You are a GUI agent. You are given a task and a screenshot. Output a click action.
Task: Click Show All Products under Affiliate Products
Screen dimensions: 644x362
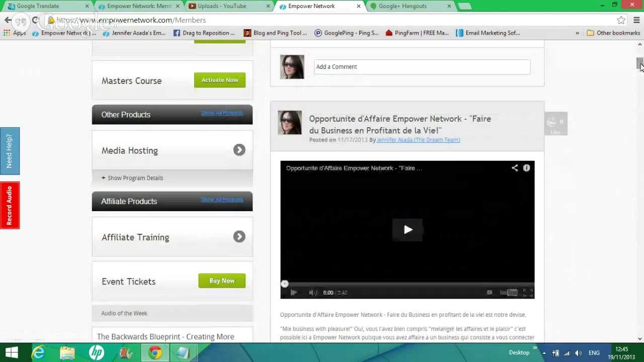(222, 199)
